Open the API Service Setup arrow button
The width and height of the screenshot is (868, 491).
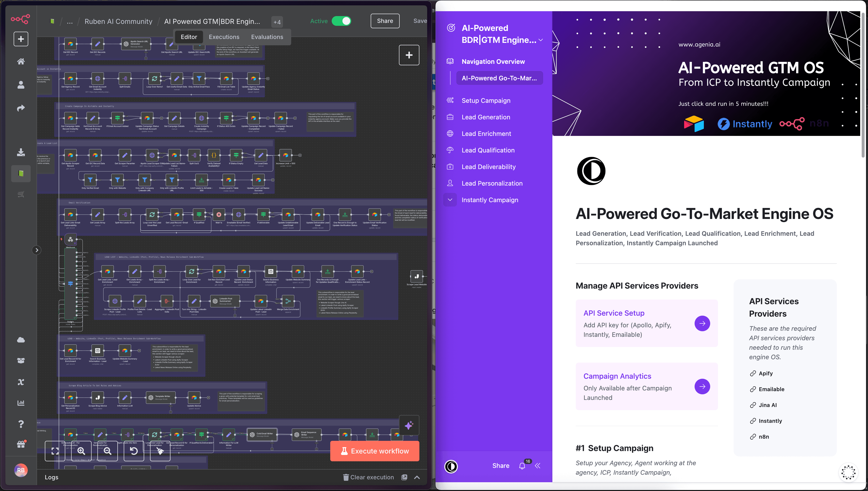pos(702,323)
